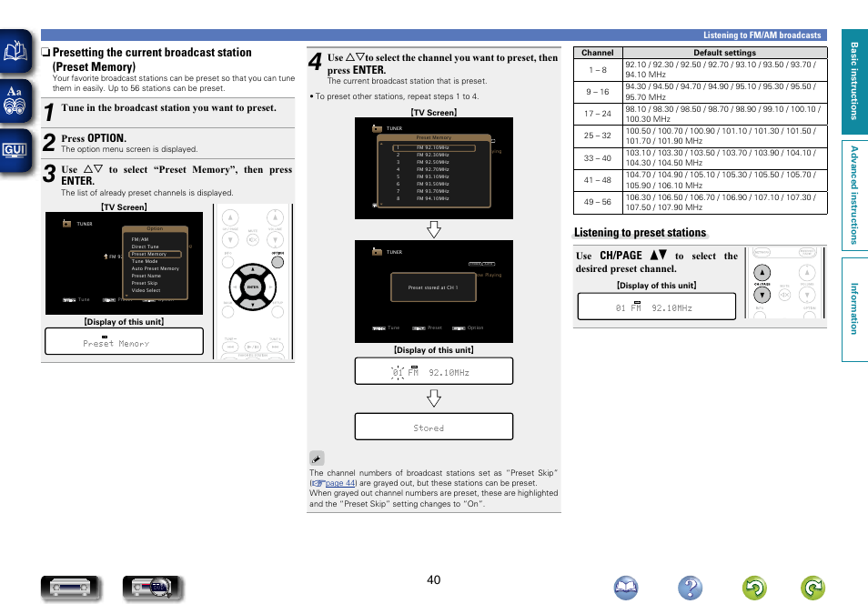Click the green go-forward arrow icon
The image size is (868, 614).
[813, 588]
